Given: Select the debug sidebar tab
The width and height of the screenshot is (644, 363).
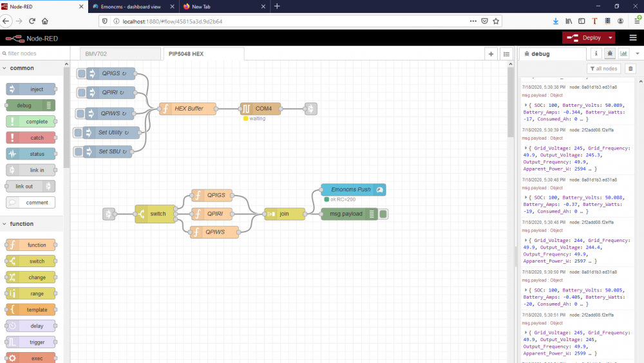Looking at the screenshot, I should (553, 54).
